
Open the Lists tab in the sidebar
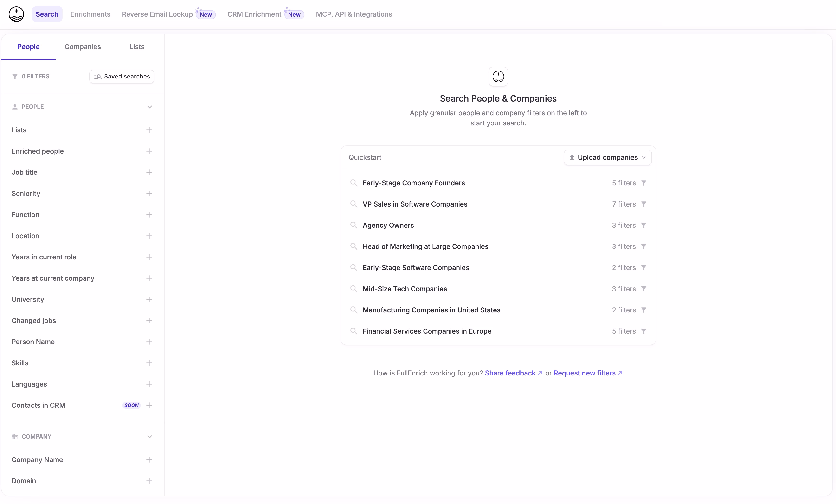coord(137,47)
